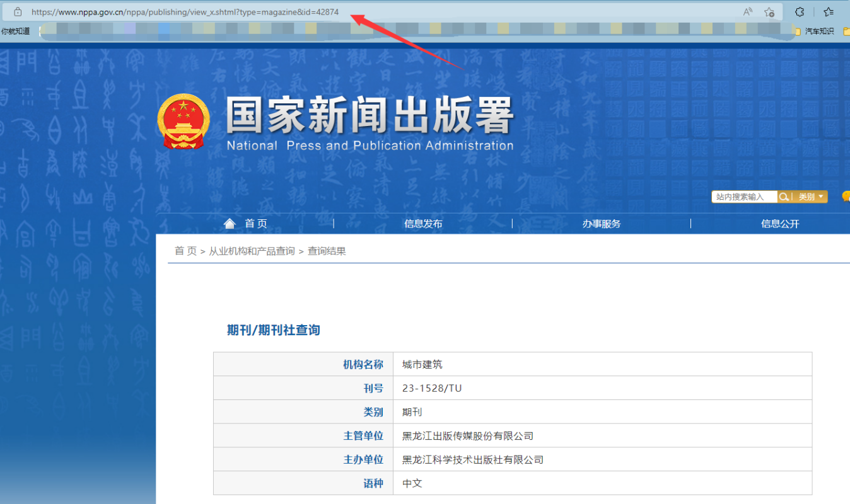The image size is (850, 504).
Task: Click the 首页 breadcrumb link
Action: click(x=185, y=251)
